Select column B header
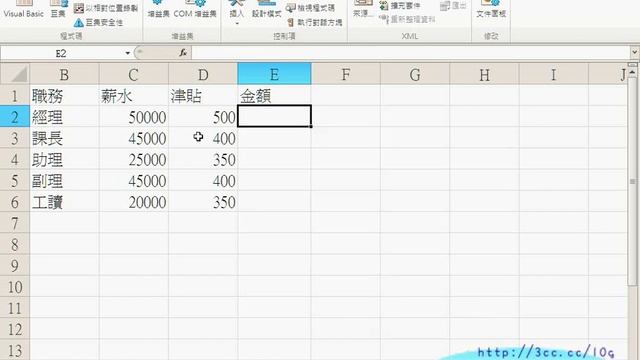Image resolution: width=640 pixels, height=360 pixels. 64,74
